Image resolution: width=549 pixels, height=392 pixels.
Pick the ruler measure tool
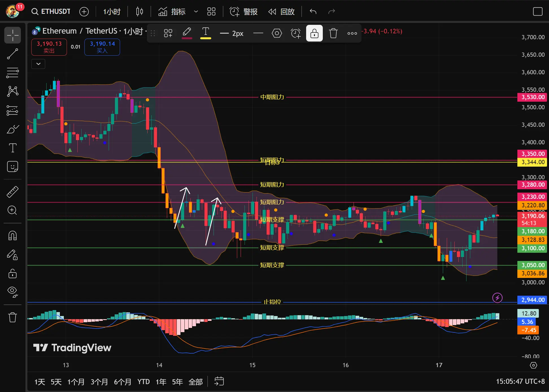coord(12,192)
